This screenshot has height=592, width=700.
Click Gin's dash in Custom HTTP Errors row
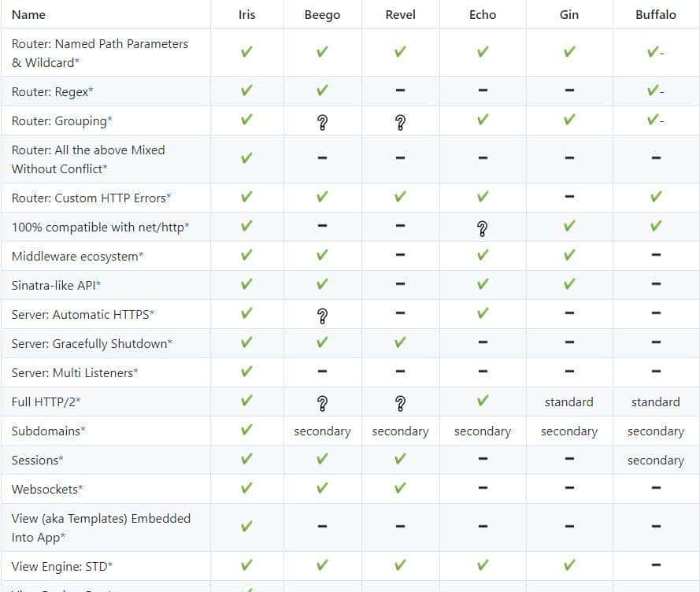pyautogui.click(x=569, y=197)
